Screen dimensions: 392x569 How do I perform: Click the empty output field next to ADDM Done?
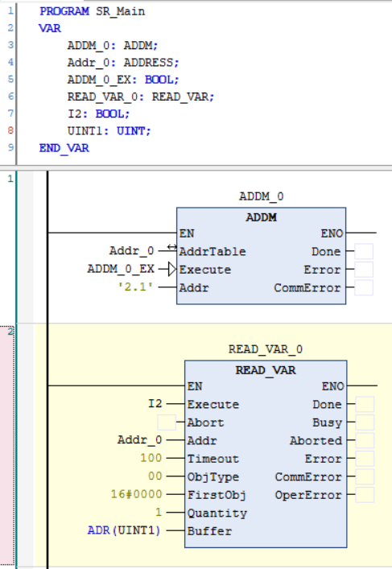(364, 251)
